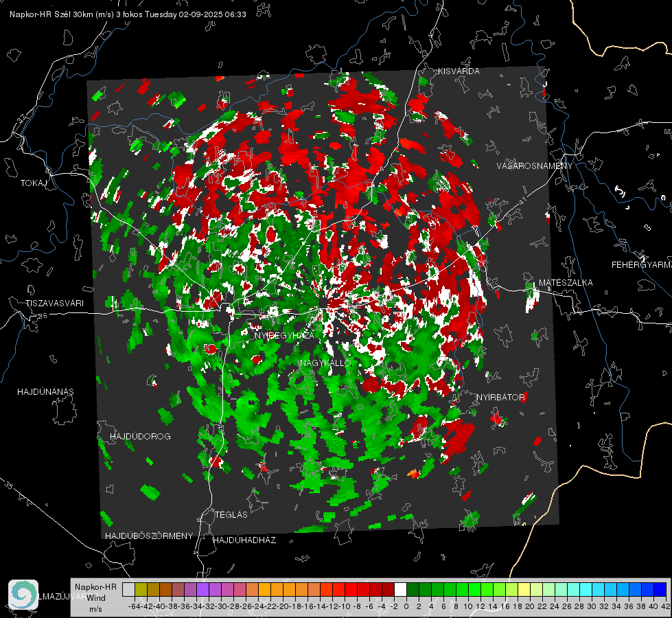Click the road number 36 near Tiszavasvári
The image size is (672, 618).
tap(43, 316)
